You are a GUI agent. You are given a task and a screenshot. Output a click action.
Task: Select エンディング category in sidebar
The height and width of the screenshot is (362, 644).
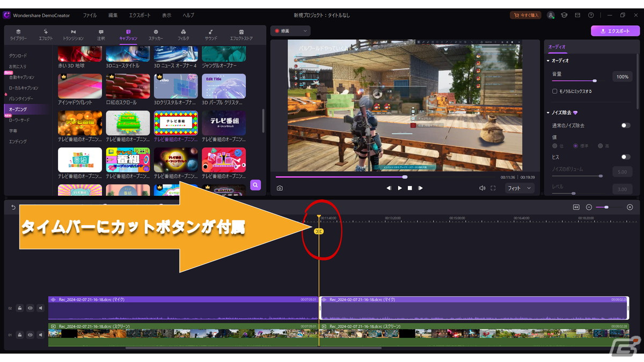(x=17, y=142)
